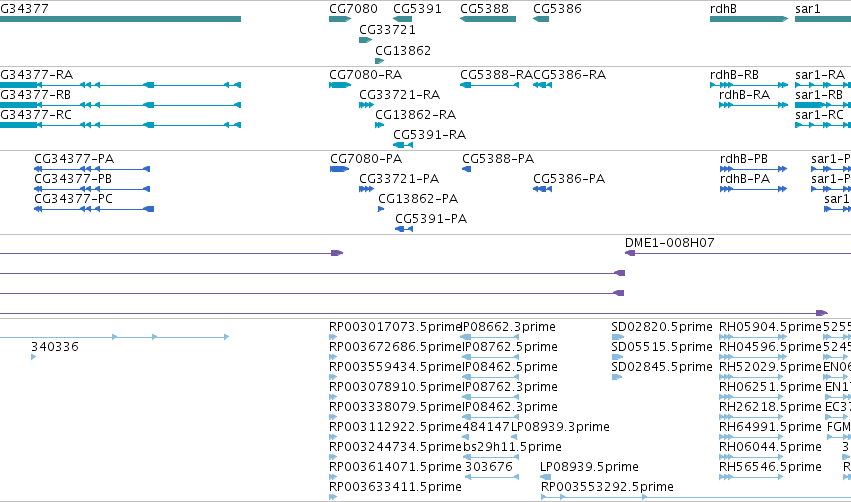Select EST RP003078910.5prime
Image resolution: width=851 pixels, height=502 pixels.
point(333,398)
